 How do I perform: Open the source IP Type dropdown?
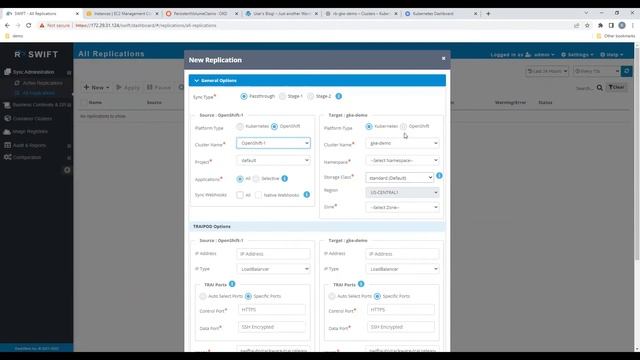pos(273,269)
